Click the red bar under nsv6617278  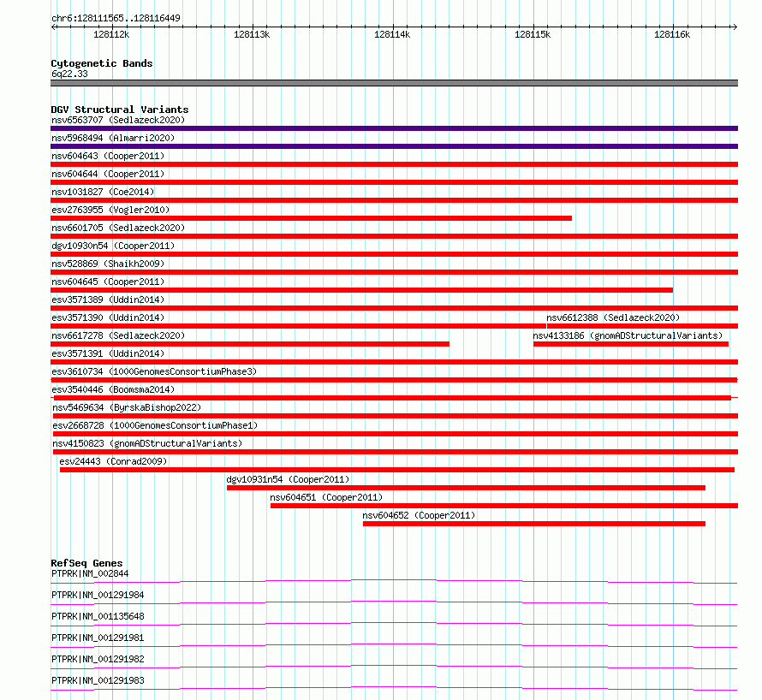(250, 344)
